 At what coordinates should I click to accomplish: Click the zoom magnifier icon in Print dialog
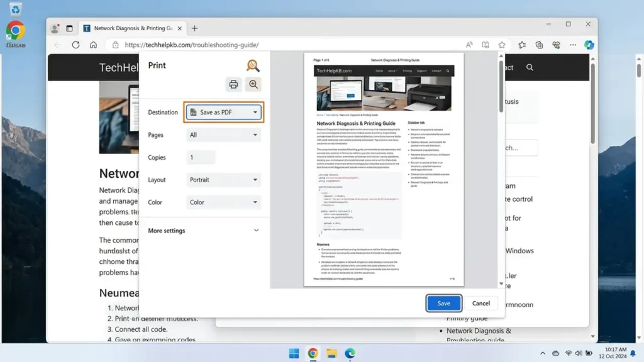pyautogui.click(x=253, y=84)
